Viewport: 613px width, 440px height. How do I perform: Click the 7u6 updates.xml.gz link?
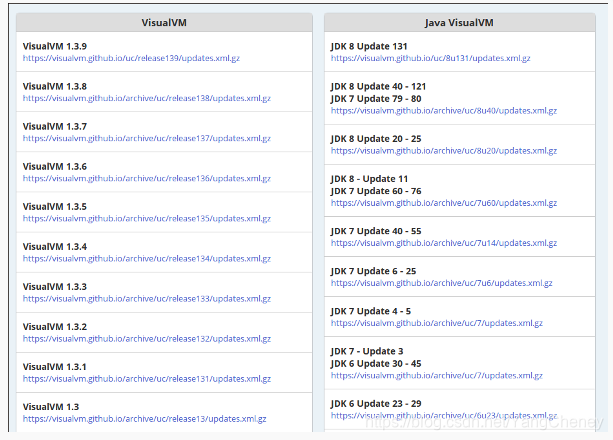pos(441,283)
